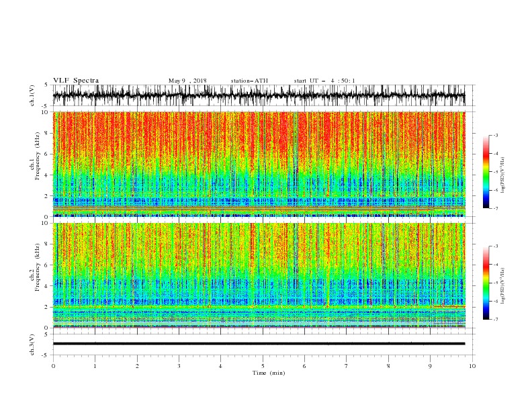Image resolution: width=532 pixels, height=411 pixels.
Task: Click the "3" tick on the time axis
Action: coord(179,366)
